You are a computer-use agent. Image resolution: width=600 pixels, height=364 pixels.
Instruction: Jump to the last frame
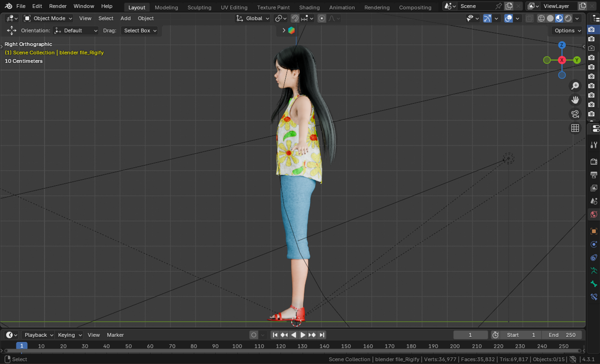(x=322, y=335)
